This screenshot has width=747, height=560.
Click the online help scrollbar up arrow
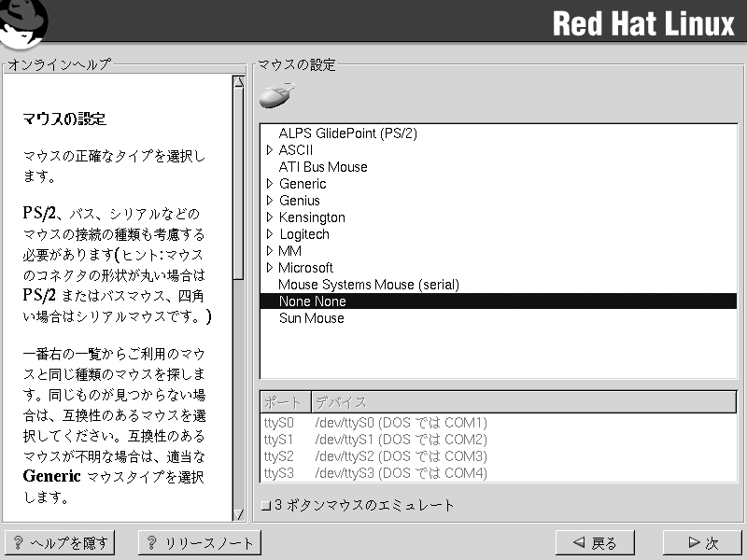(x=238, y=81)
